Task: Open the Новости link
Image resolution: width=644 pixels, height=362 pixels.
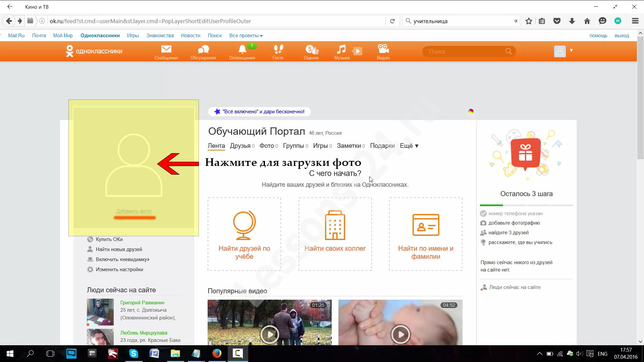Action: 191,36
